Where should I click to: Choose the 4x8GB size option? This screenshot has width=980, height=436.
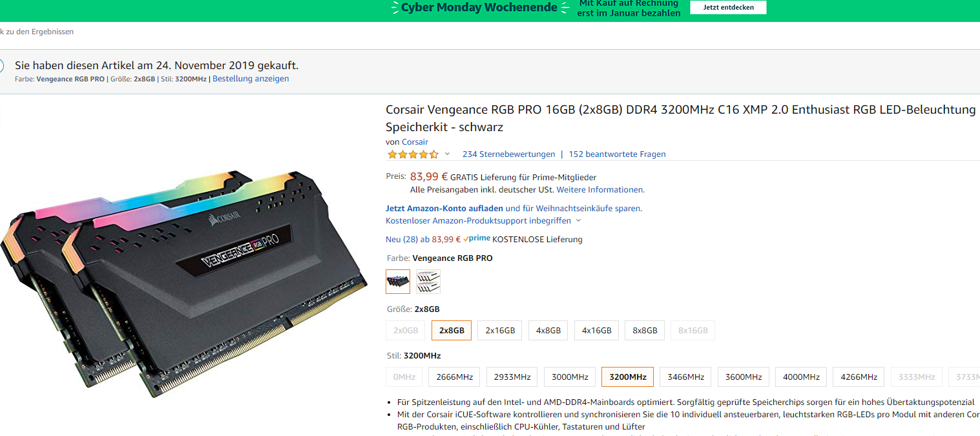[x=548, y=330]
